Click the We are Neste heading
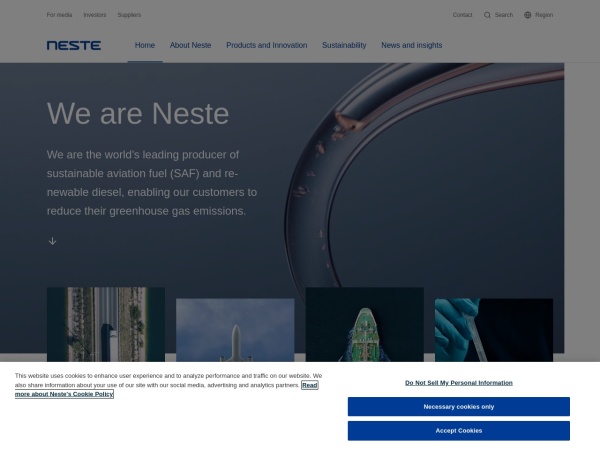Viewport: 600px width, 450px height. tap(138, 113)
